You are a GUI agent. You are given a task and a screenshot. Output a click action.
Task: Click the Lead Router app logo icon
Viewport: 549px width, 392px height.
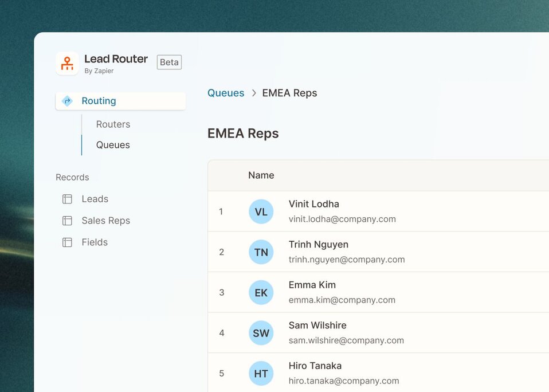(x=67, y=64)
